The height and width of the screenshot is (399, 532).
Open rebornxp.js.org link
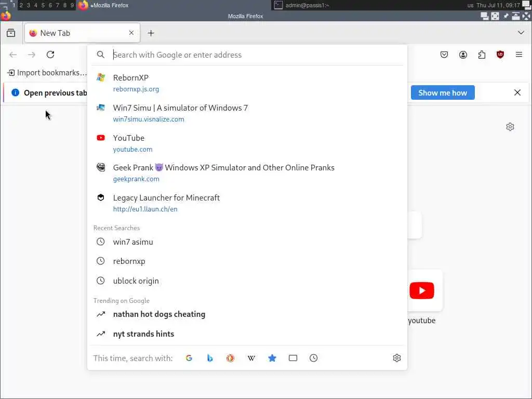[136, 89]
